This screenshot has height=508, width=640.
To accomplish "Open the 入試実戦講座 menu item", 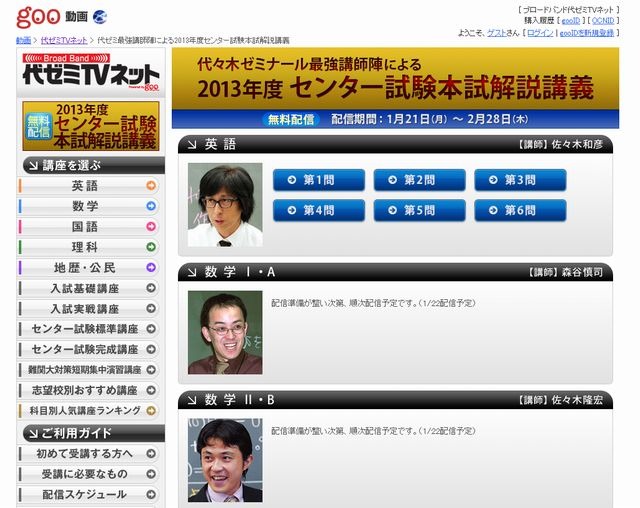I will [x=89, y=308].
